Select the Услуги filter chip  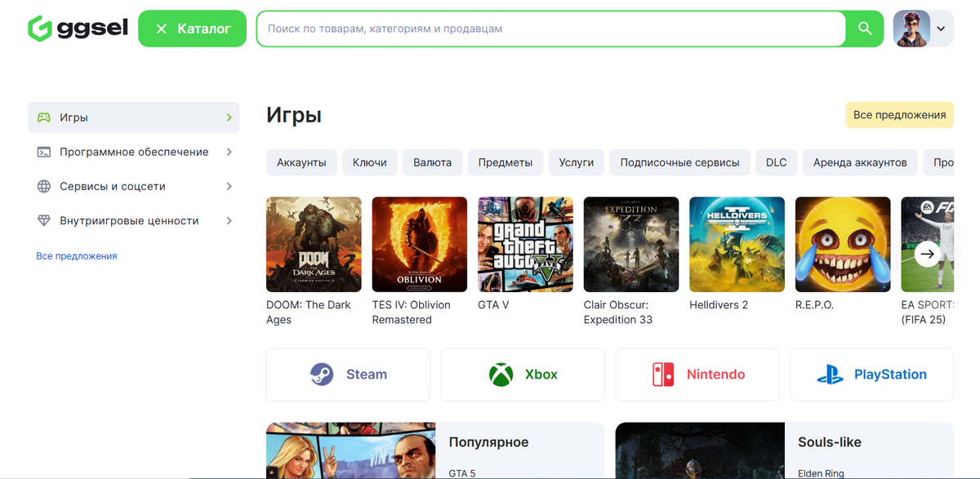click(x=577, y=162)
